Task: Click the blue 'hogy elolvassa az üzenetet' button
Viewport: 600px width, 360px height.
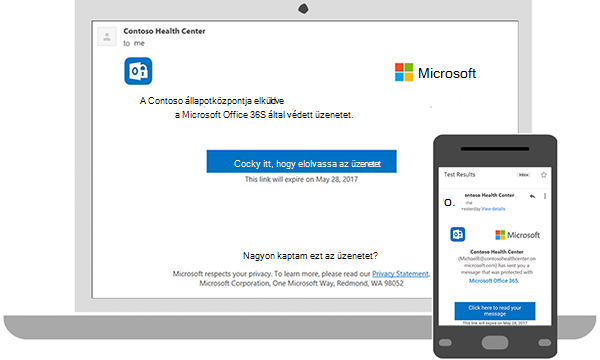Action: click(x=302, y=161)
